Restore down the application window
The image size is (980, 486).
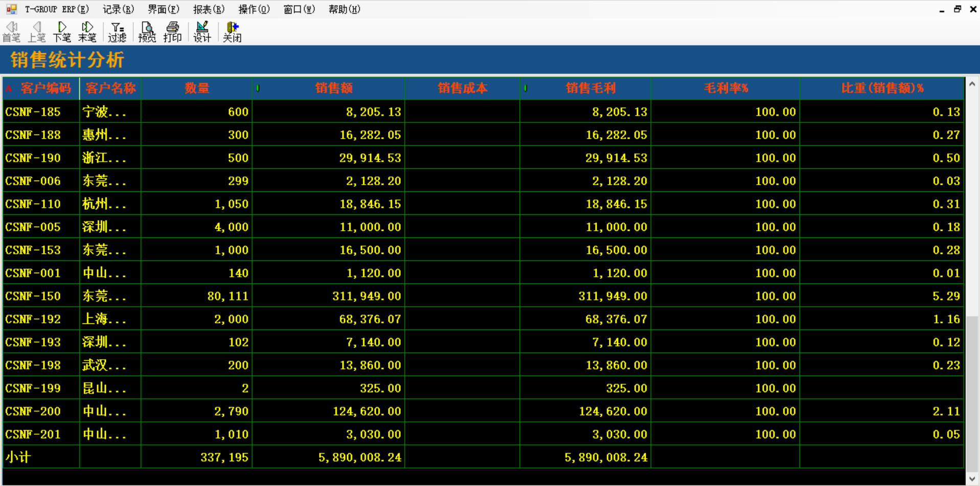(958, 9)
